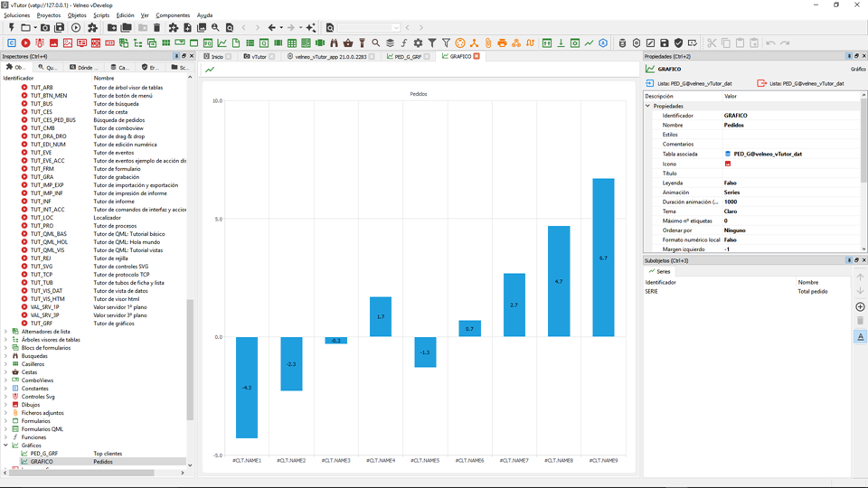The image size is (868, 488).
Task: Collapse the Propiedades group chevron
Action: (648, 106)
